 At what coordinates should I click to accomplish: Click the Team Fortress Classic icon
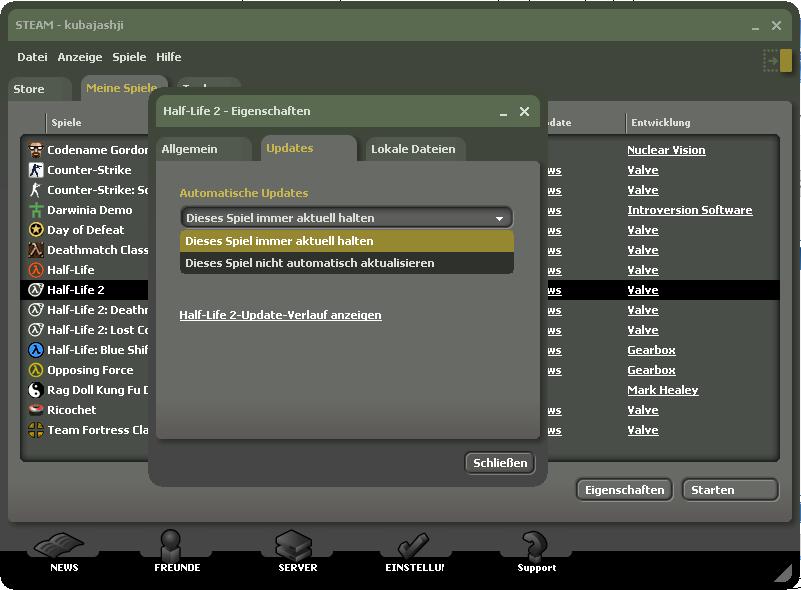(x=36, y=430)
